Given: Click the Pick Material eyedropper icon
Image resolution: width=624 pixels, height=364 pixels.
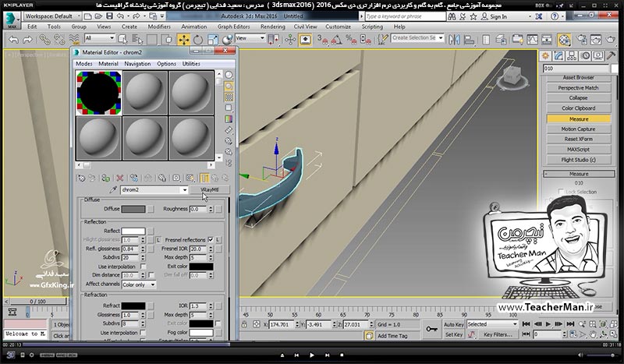Looking at the screenshot, I should tap(112, 189).
